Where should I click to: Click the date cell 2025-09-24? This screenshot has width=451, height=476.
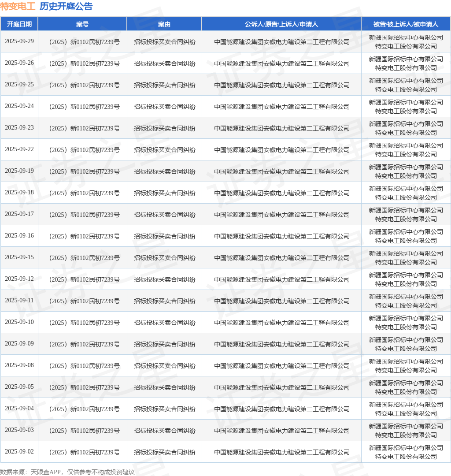(19, 106)
